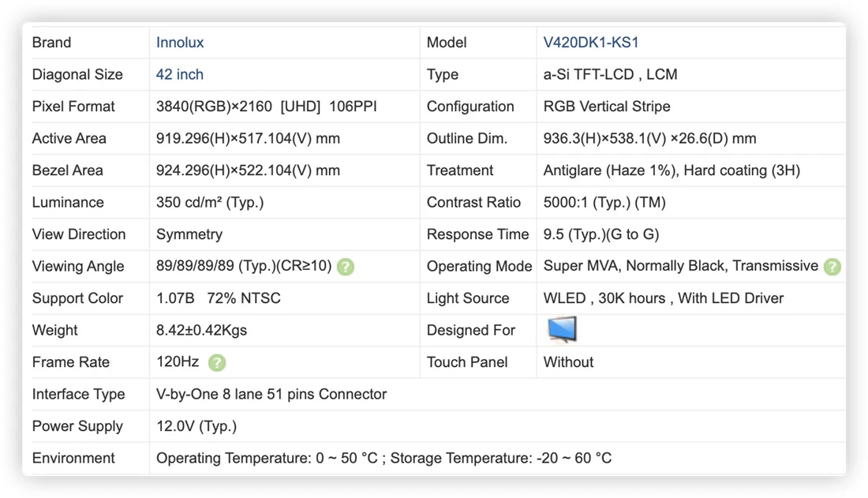
Task: Click the Configuration row label
Action: pyautogui.click(x=470, y=107)
